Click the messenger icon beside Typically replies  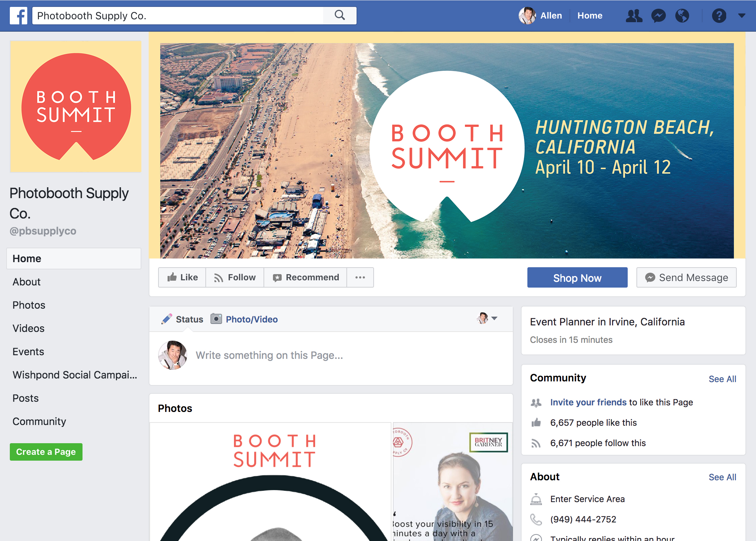coord(536,538)
